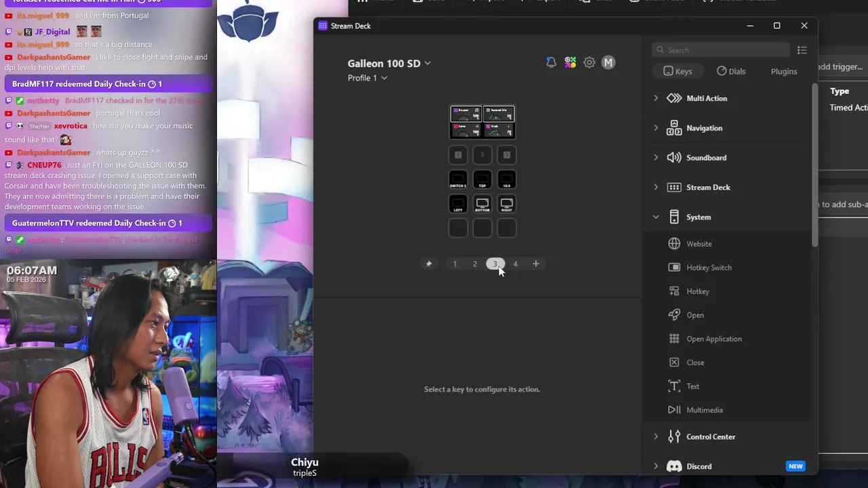Select the bottom-right dial display tile
868x488 pixels.
[x=499, y=129]
